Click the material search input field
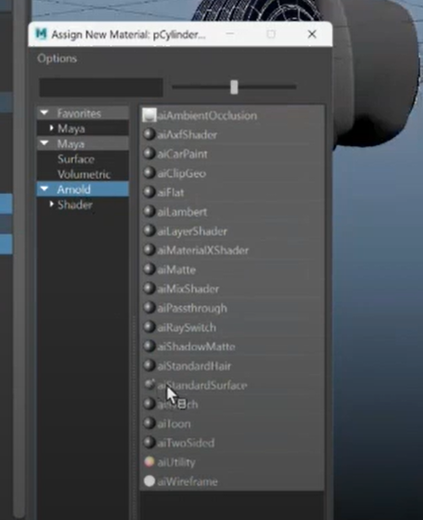Image resolution: width=423 pixels, height=520 pixels. 101,87
